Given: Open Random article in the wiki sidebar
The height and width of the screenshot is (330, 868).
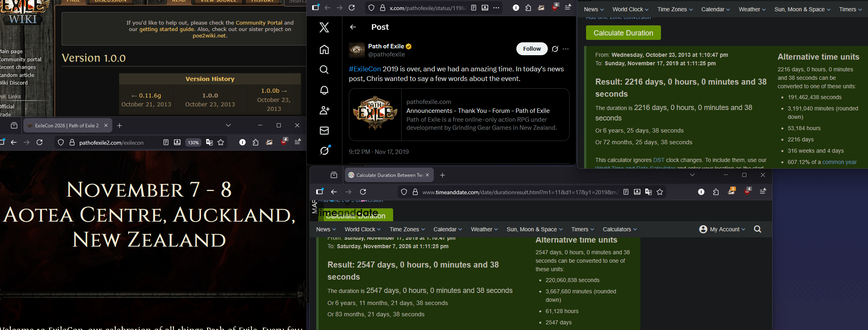Looking at the screenshot, I should [17, 75].
